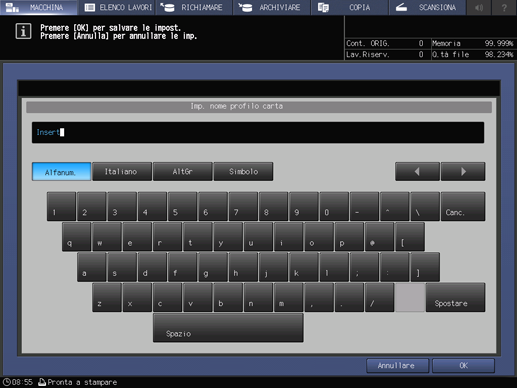Switch to the Simbolo keyboard mode
This screenshot has height=388, width=517.
pyautogui.click(x=243, y=172)
